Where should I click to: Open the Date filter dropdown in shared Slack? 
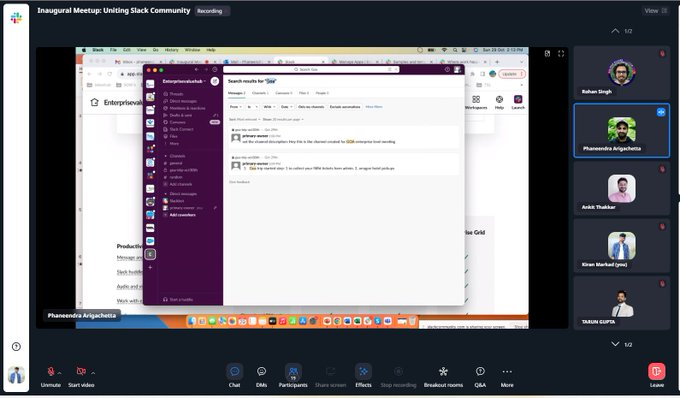pyautogui.click(x=286, y=107)
